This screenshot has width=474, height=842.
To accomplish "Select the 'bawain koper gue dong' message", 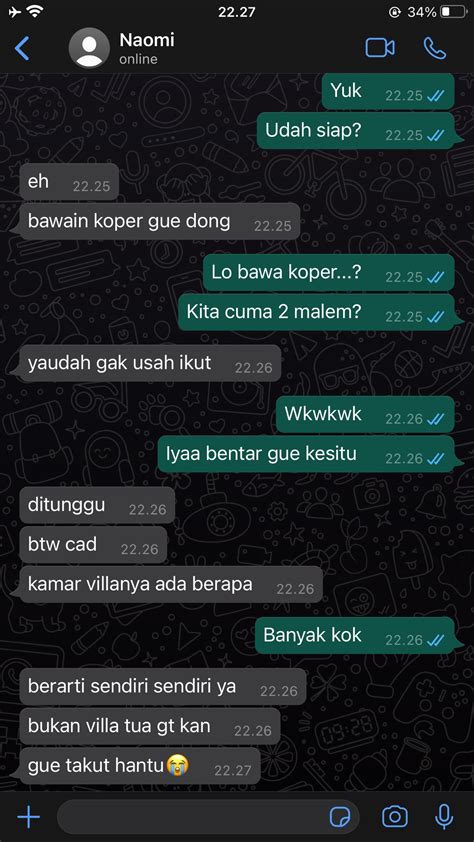I will pos(159,221).
